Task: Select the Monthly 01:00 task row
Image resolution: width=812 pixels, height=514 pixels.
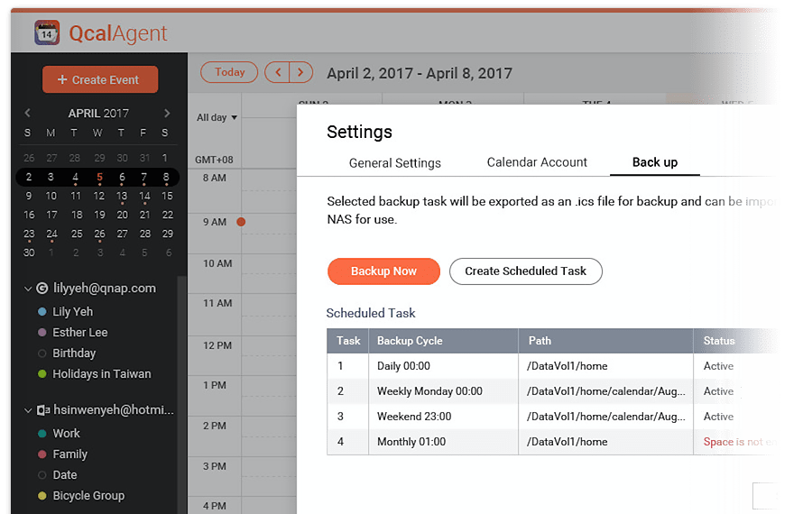Action: pyautogui.click(x=551, y=442)
